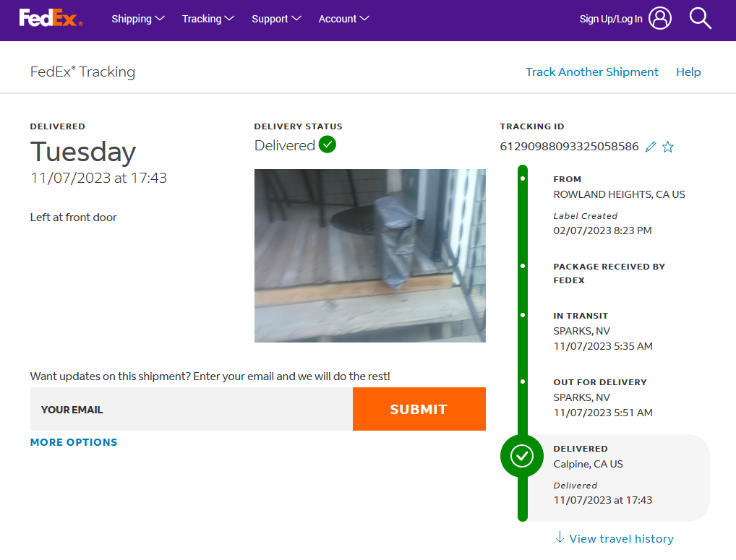This screenshot has width=736, height=560.
Task: Click Sign Up/Log In
Action: point(611,20)
